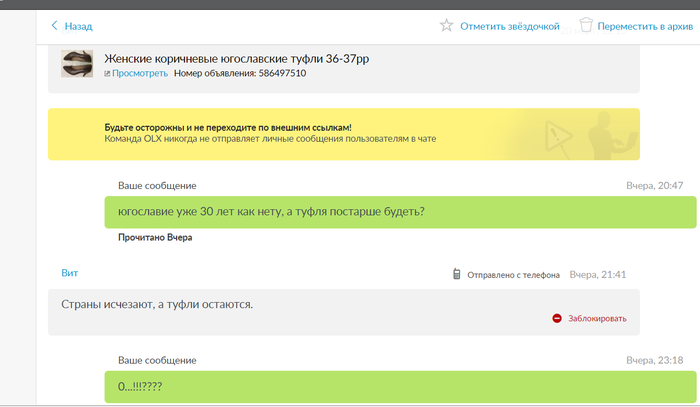Click the star outline icon

coord(446,25)
